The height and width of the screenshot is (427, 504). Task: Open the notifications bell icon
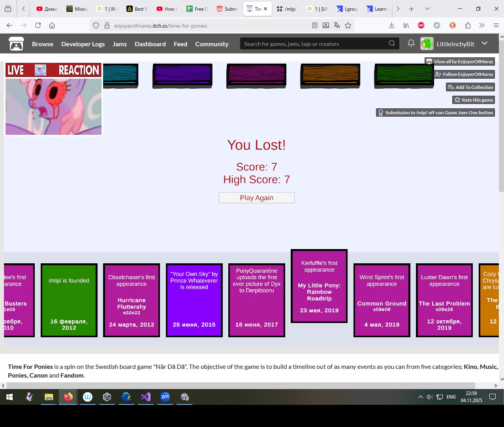(x=411, y=43)
